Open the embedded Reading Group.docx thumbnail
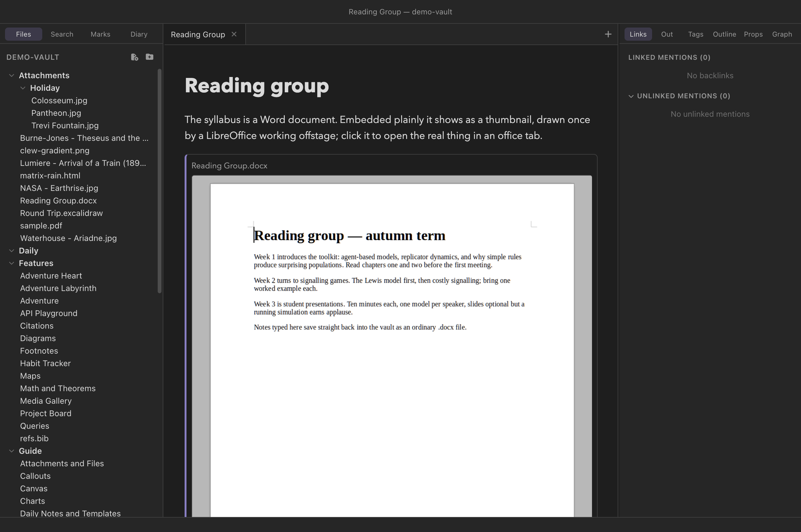This screenshot has height=532, width=801. tap(392, 346)
